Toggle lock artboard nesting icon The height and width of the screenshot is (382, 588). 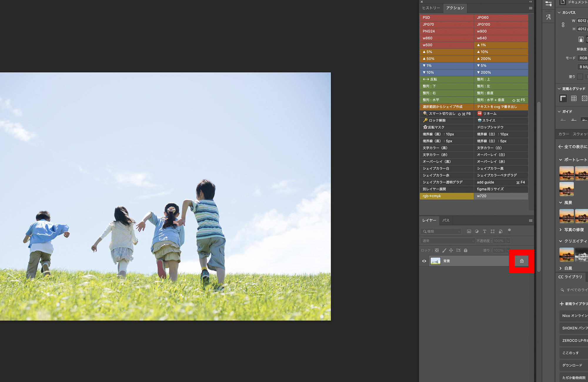click(x=458, y=250)
